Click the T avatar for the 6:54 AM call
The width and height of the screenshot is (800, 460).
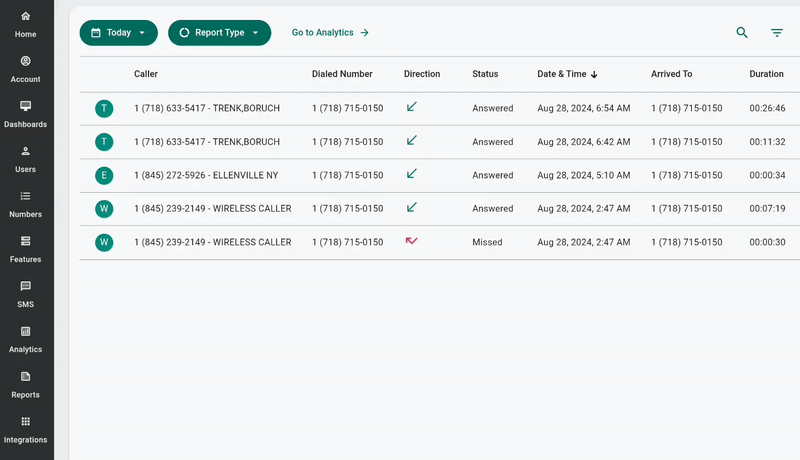(x=104, y=108)
